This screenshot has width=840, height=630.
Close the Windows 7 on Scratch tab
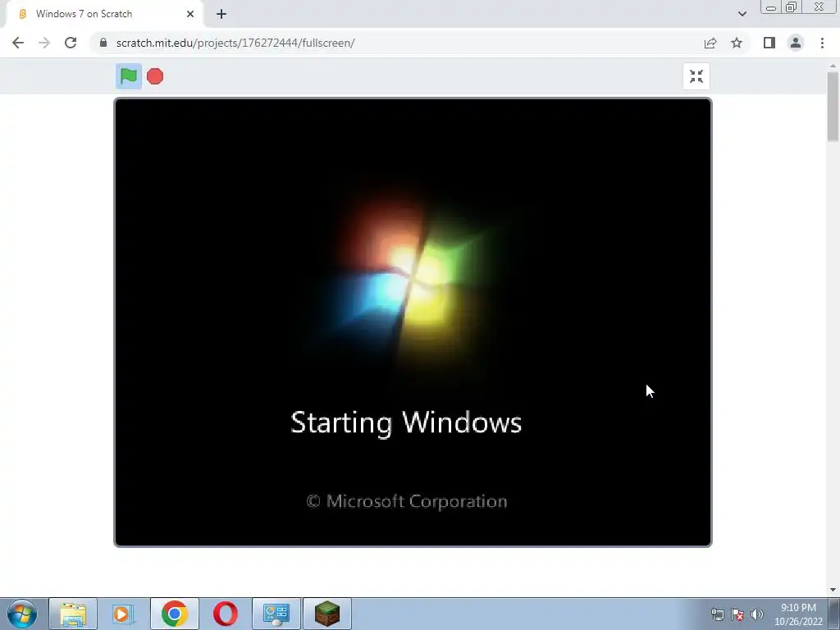point(190,14)
